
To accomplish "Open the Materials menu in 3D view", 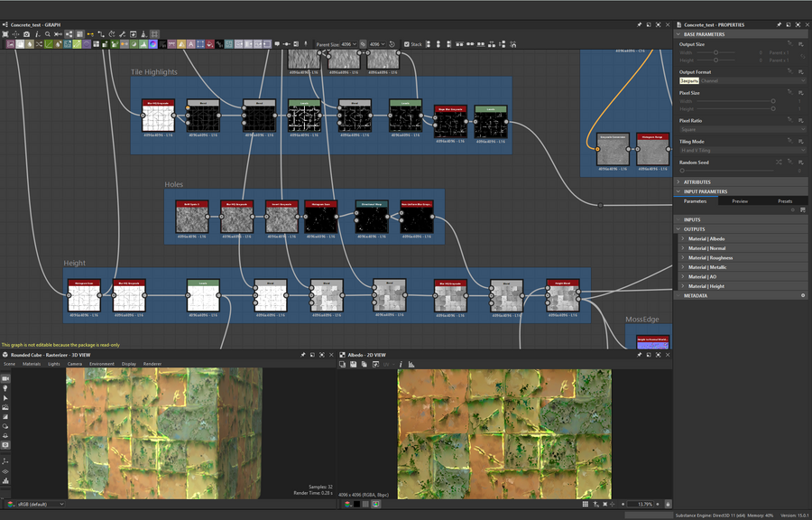I will (x=32, y=364).
